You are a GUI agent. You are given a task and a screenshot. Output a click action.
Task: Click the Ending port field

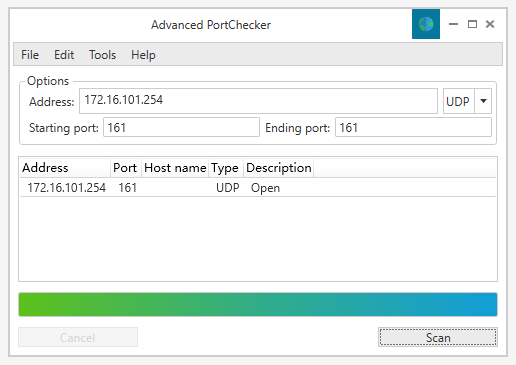(413, 127)
